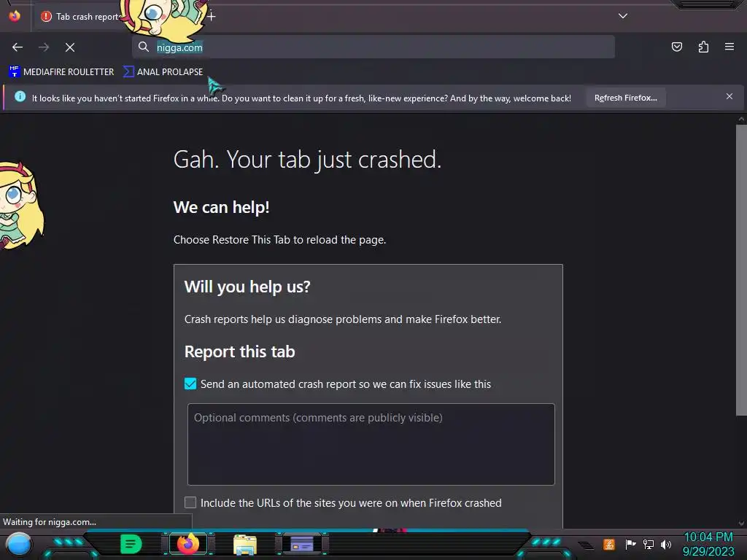Click the We can help! heading
This screenshot has height=560, width=747.
[221, 207]
